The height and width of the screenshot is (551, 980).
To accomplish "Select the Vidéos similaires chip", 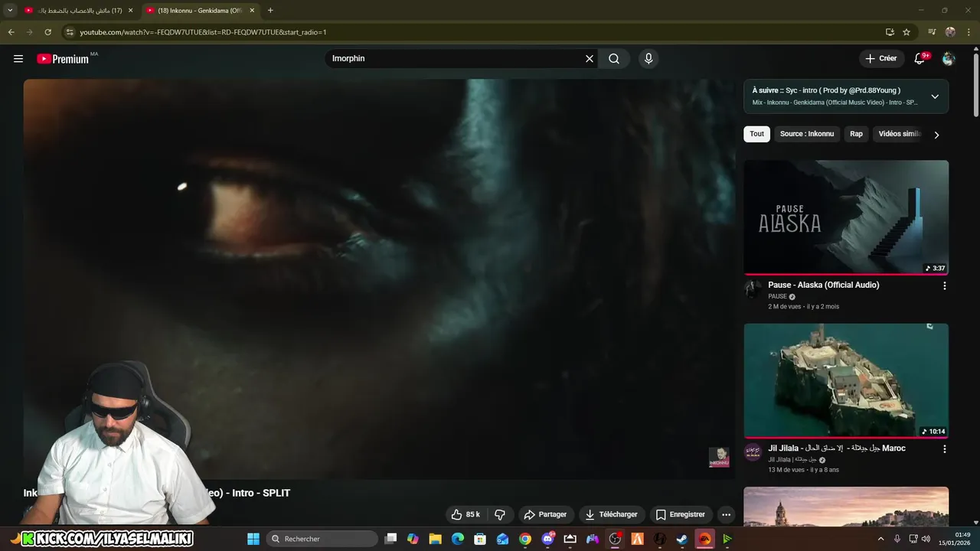I will (899, 134).
